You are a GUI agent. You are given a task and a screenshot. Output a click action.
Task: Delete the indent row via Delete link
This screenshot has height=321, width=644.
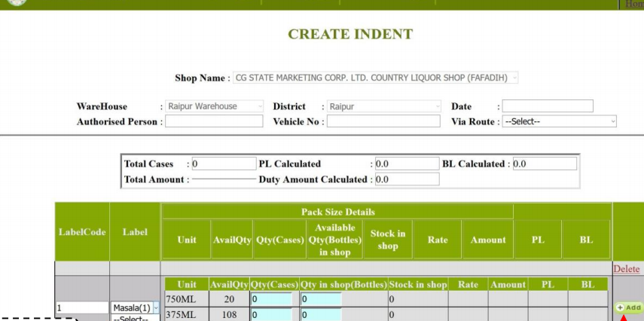(627, 269)
